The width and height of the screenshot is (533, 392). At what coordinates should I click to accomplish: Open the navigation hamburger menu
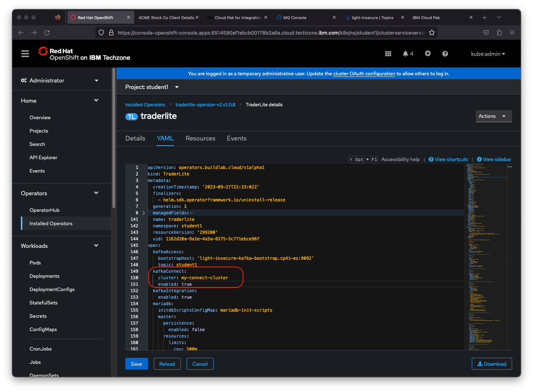click(x=25, y=53)
